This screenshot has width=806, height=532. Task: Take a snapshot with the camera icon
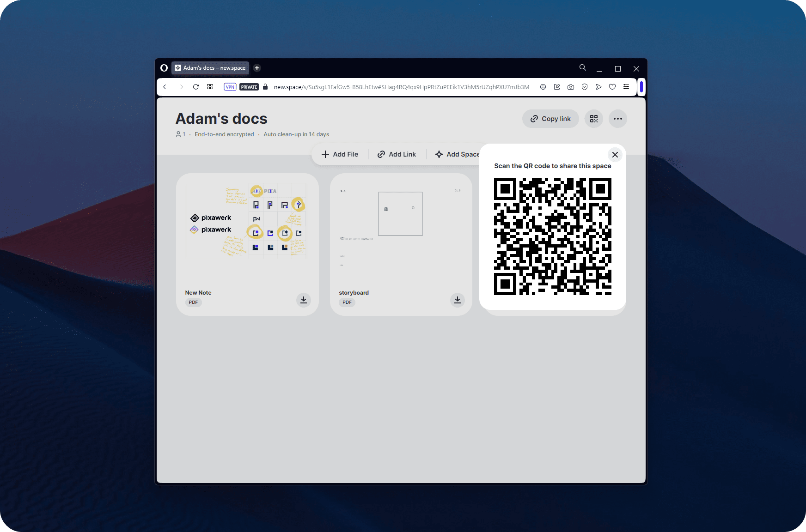click(x=571, y=87)
